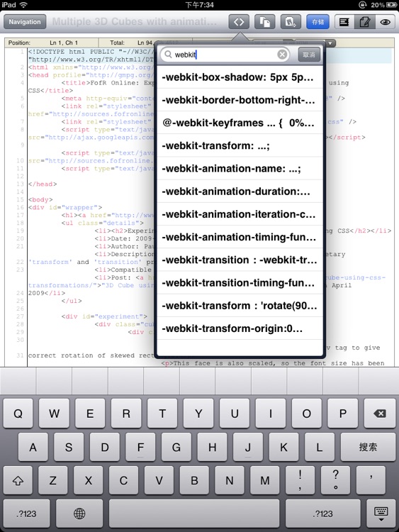This screenshot has height=532, width=399.
Task: Open the Navigation panel
Action: 25,22
